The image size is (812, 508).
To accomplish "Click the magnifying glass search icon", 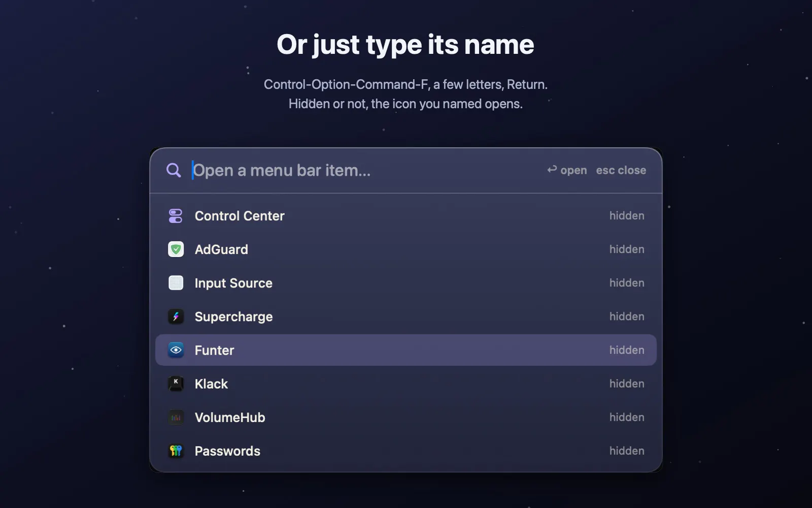I will coord(174,170).
